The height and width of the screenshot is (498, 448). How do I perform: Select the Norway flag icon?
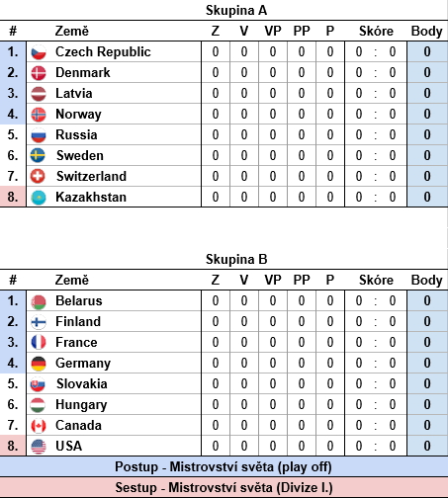(x=39, y=115)
